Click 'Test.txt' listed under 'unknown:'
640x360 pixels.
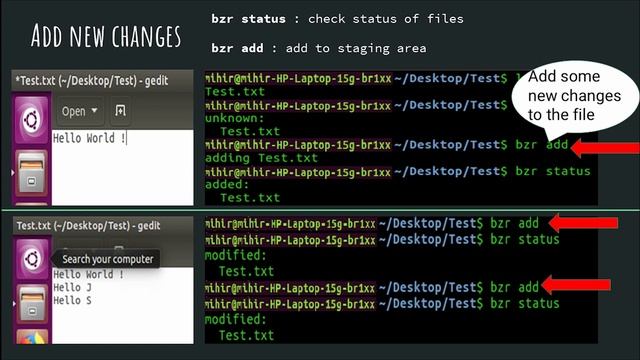pyautogui.click(x=250, y=131)
